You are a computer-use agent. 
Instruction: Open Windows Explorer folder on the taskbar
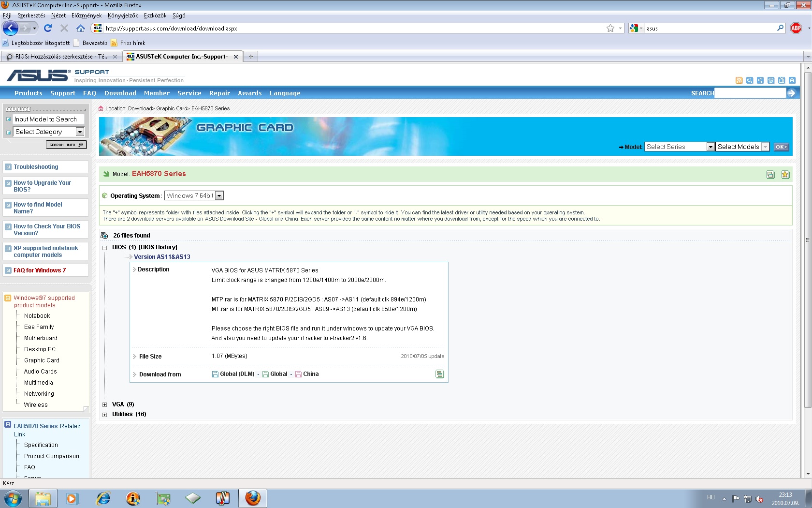click(x=43, y=498)
